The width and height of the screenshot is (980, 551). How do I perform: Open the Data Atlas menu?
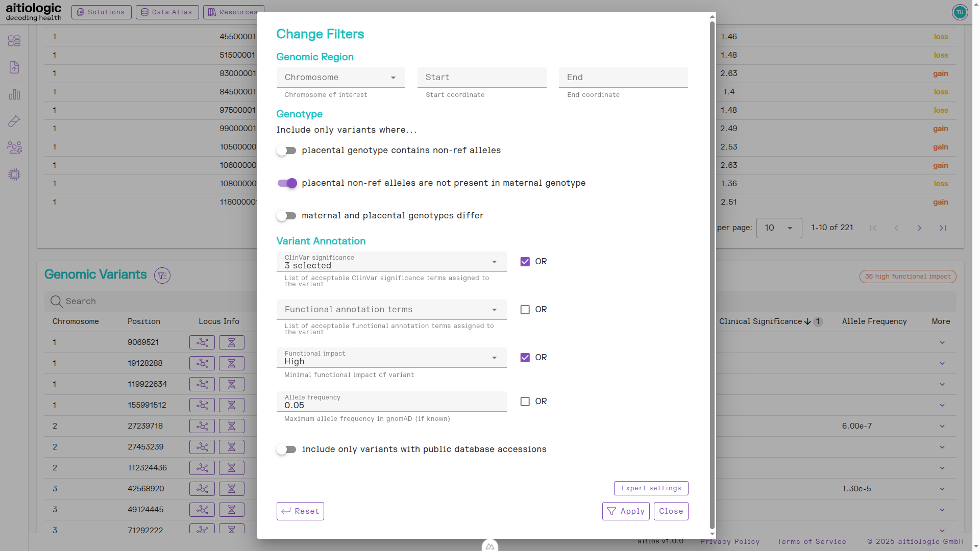pos(167,12)
